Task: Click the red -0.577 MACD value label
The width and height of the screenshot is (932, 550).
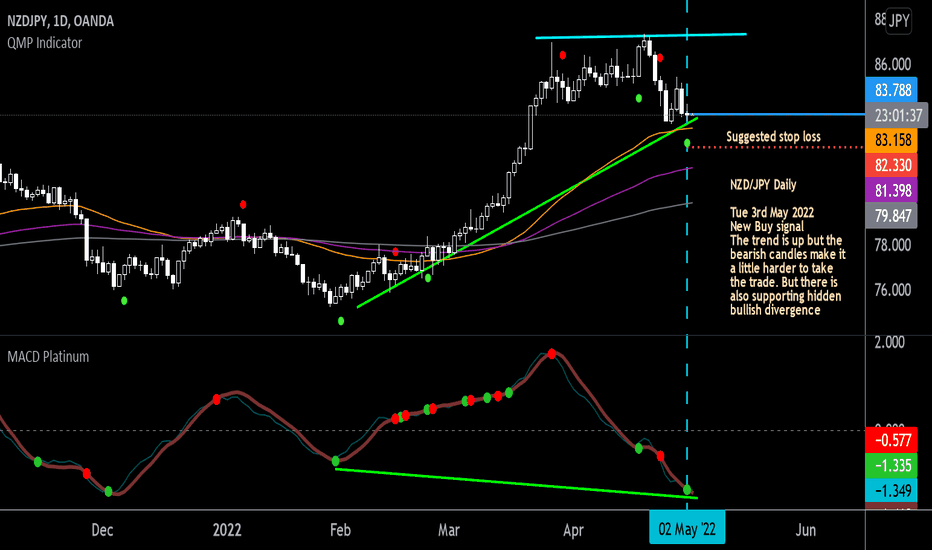Action: coord(892,441)
